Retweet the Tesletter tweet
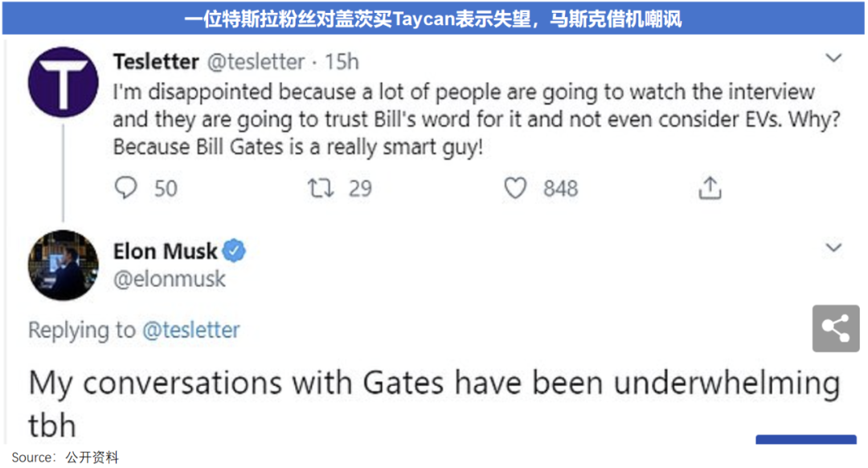This screenshot has width=868, height=468. click(321, 188)
